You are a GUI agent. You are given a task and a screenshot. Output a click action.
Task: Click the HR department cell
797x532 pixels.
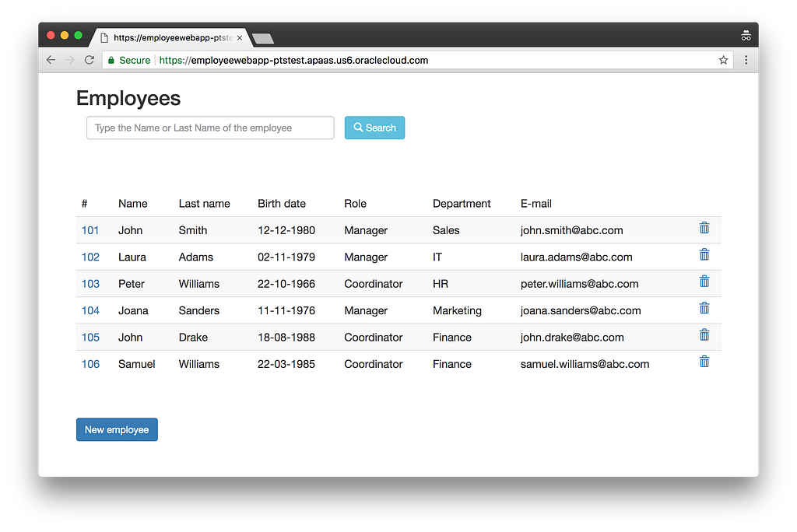[441, 284]
